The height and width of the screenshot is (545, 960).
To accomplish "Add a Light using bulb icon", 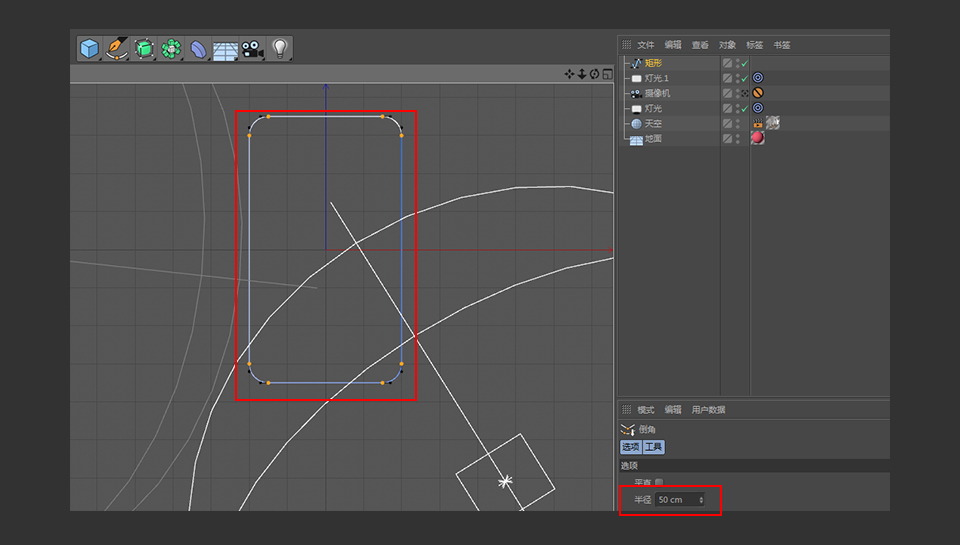I will [280, 49].
